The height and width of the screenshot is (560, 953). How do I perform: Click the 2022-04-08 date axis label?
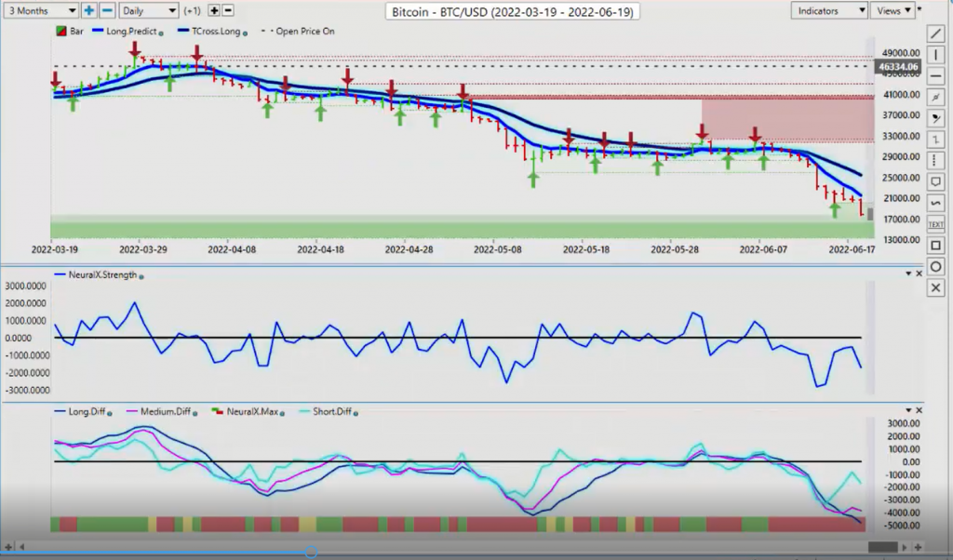(x=232, y=249)
